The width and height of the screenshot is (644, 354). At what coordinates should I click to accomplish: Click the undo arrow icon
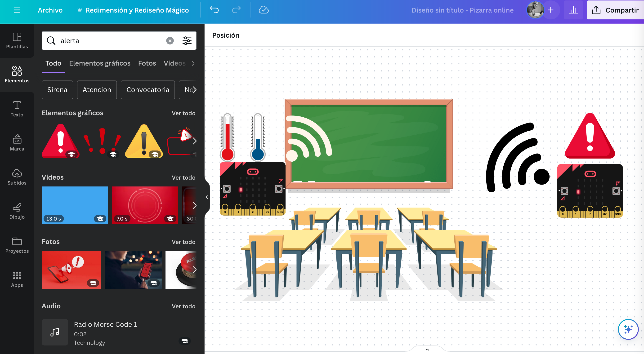(214, 10)
